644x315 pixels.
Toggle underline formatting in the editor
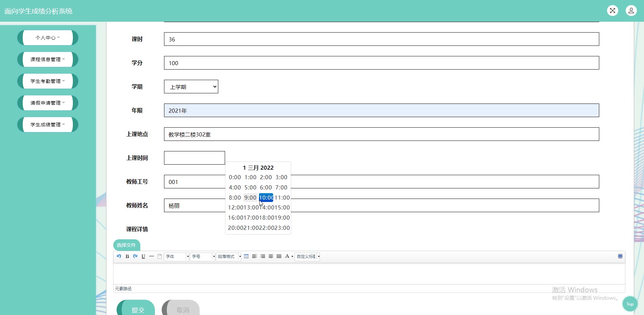click(143, 256)
